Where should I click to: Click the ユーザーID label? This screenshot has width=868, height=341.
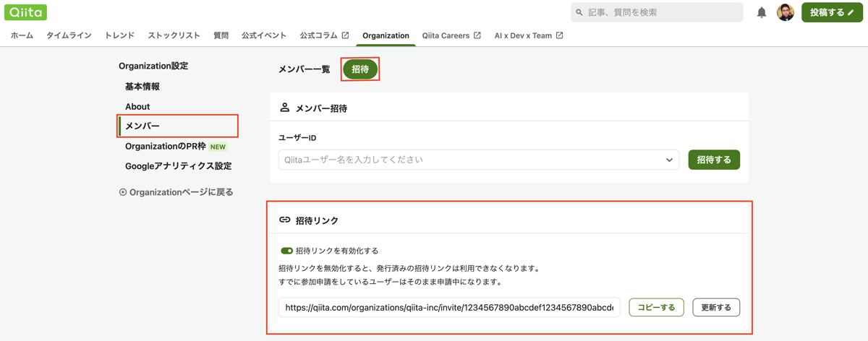pyautogui.click(x=297, y=138)
